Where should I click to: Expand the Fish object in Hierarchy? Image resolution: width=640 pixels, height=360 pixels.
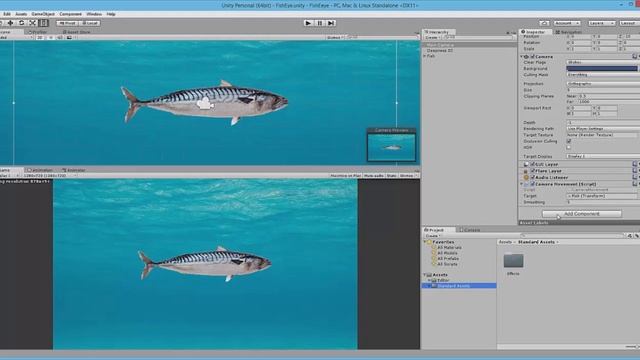point(425,56)
